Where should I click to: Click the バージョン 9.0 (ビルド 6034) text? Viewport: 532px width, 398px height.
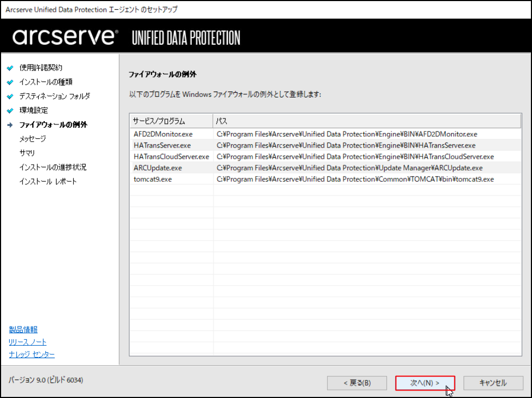46,380
